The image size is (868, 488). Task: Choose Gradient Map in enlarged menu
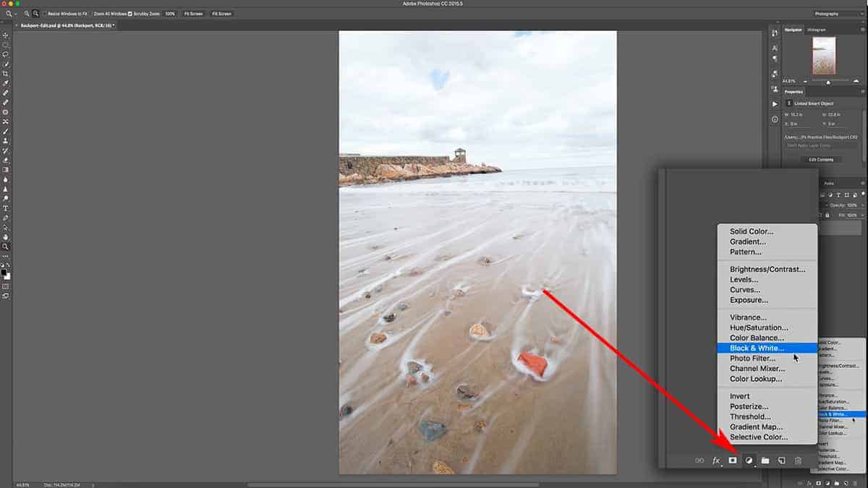coord(767,427)
